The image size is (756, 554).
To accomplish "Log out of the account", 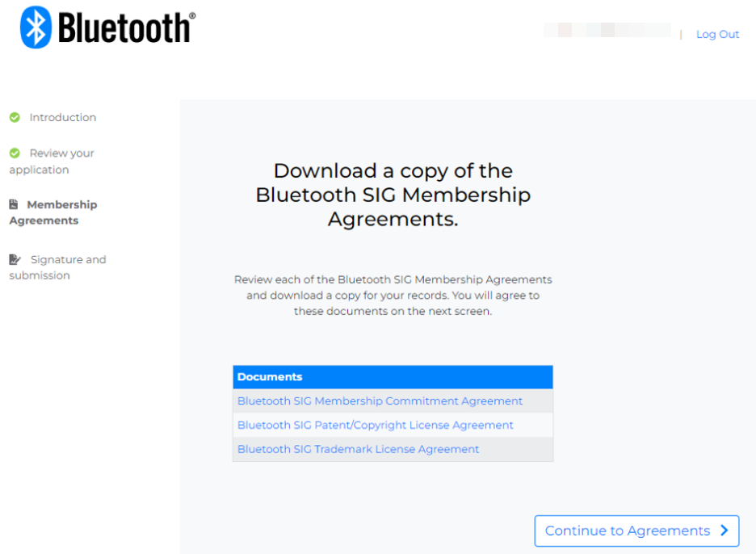I will click(x=717, y=34).
